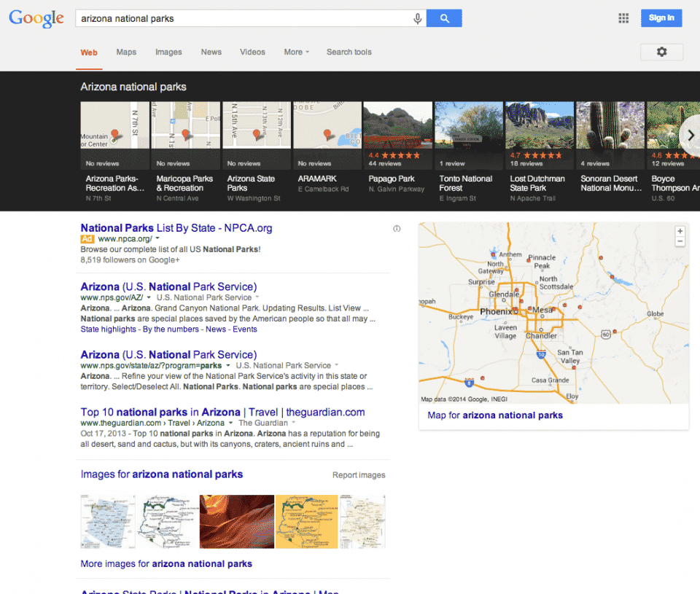Open the nps.gov/state/az Arizona National Park Service result
Viewport: 700px width, 594px height.
[168, 355]
